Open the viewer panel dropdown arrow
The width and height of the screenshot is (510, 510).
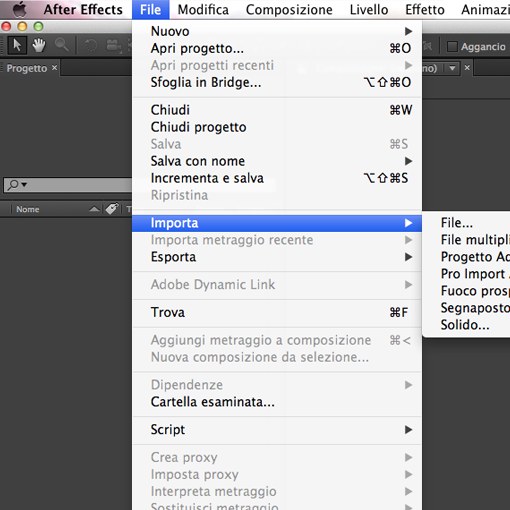click(452, 68)
